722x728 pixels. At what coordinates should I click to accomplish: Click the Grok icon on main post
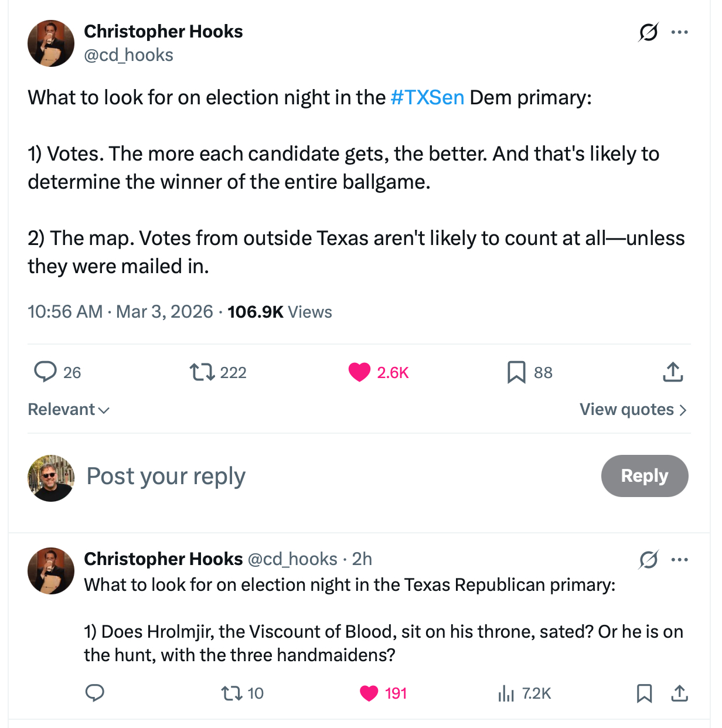point(648,32)
